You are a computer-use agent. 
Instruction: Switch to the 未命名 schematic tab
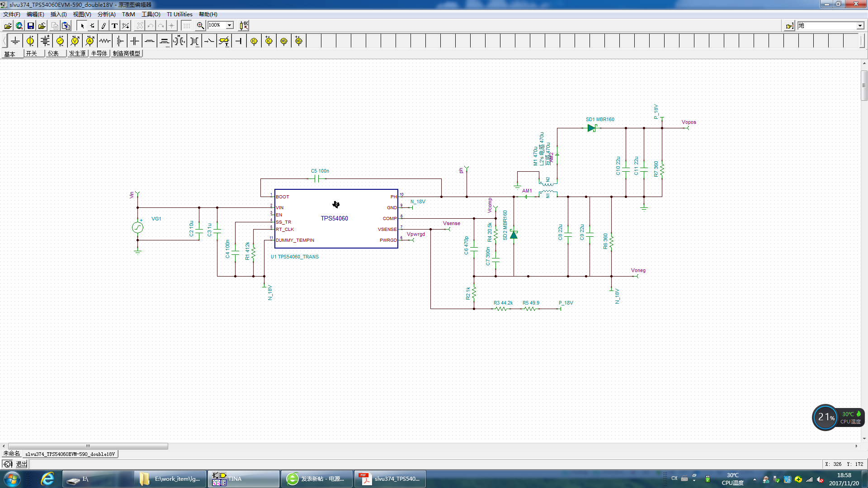[12, 454]
